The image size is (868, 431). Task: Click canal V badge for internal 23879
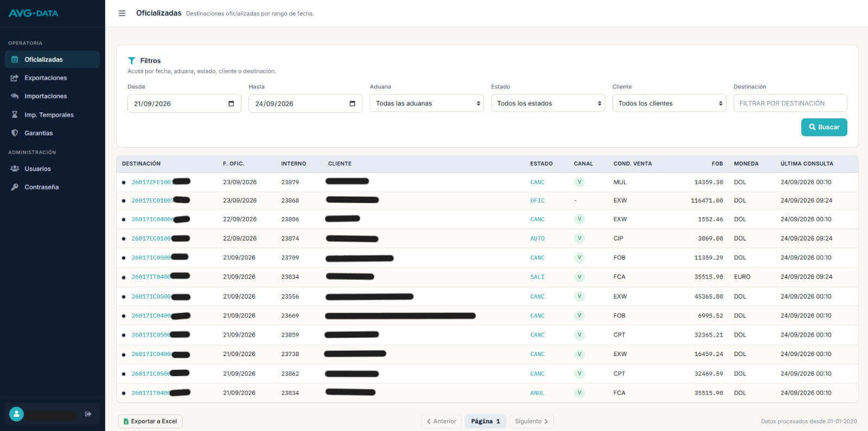(579, 182)
